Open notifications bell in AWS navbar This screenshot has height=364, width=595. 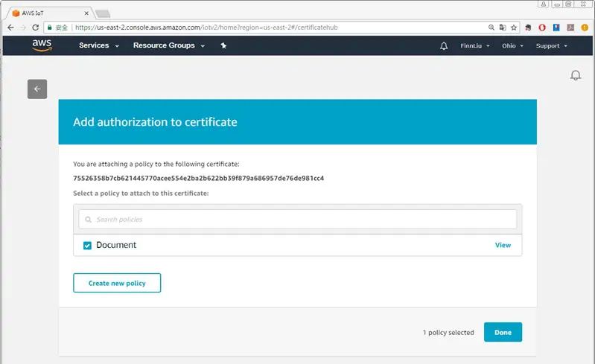click(x=444, y=46)
